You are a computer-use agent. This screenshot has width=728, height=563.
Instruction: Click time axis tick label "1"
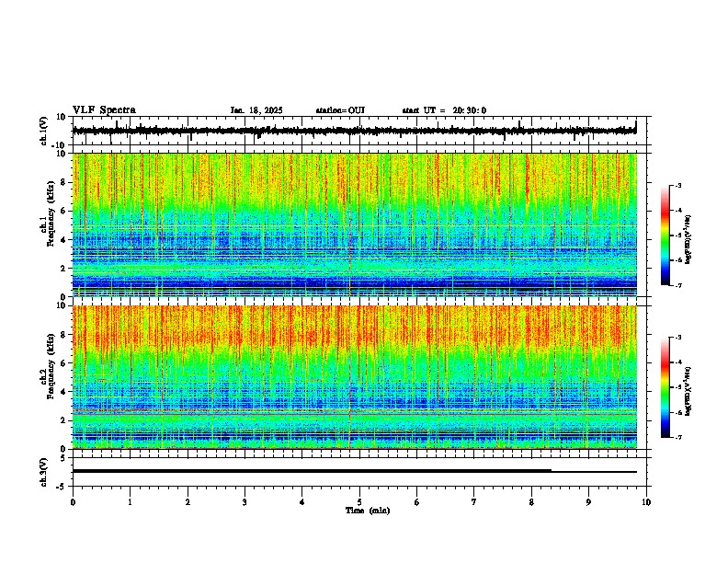point(130,502)
